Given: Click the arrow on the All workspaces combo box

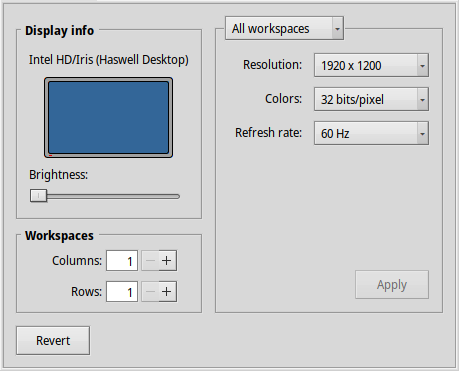Looking at the screenshot, I should coord(337,29).
